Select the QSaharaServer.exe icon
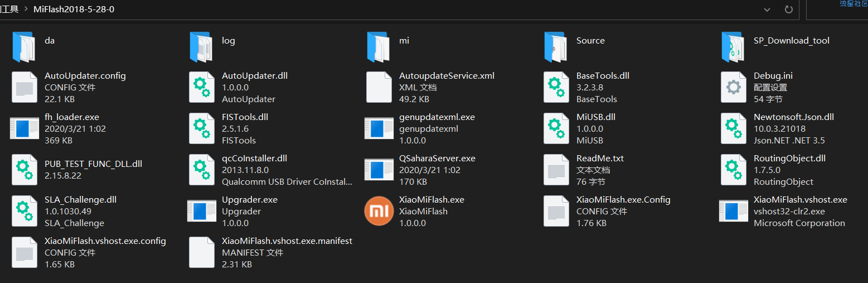 tap(379, 170)
